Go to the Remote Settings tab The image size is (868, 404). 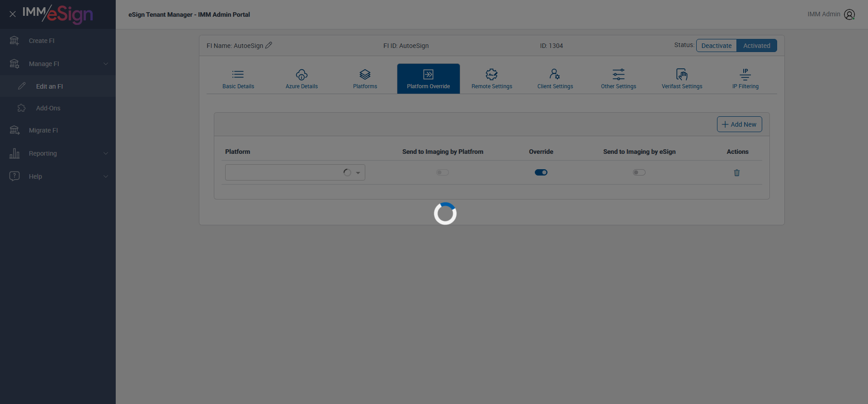click(492, 79)
